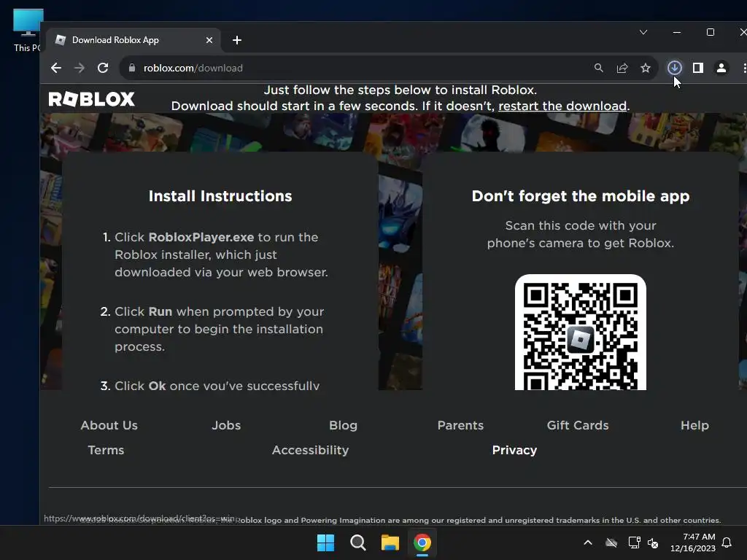This screenshot has width=747, height=560.
Task: Click the back navigation arrow
Action: pyautogui.click(x=56, y=68)
